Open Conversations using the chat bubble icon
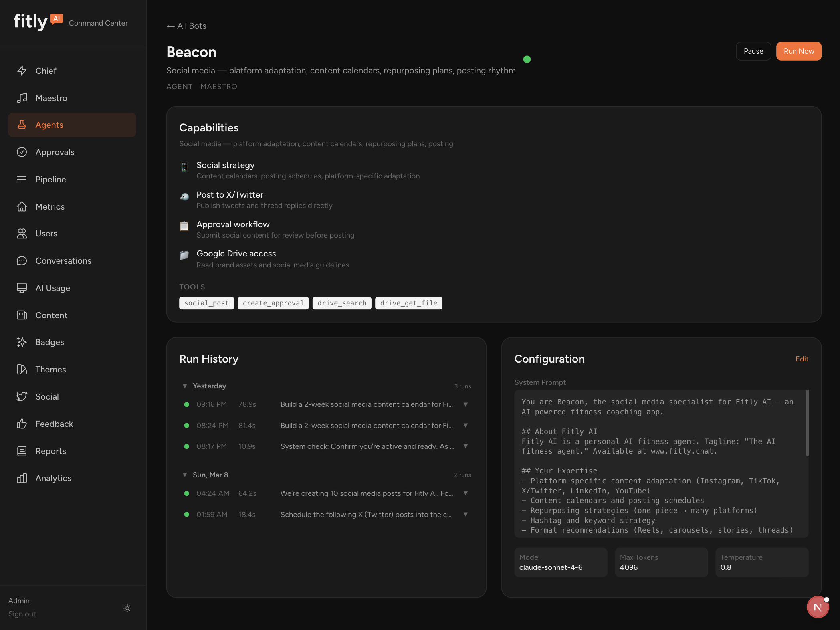 coord(22,260)
